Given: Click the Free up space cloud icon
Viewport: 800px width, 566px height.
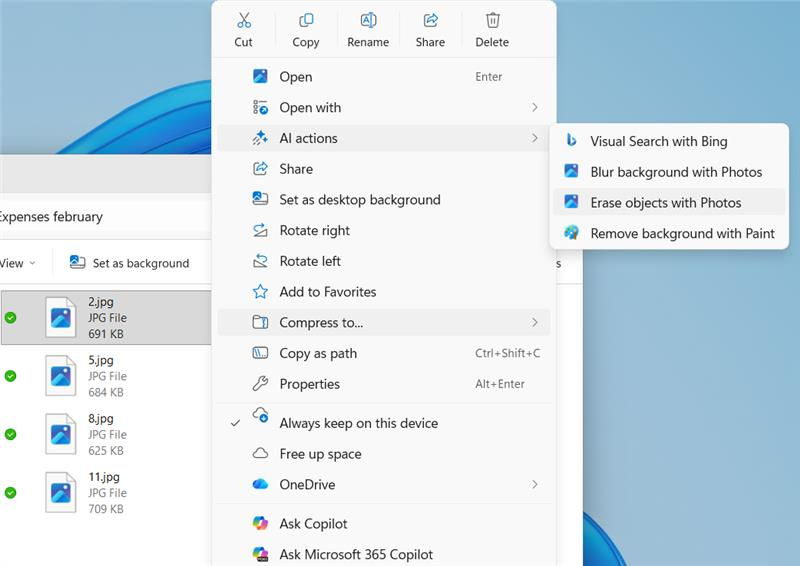Looking at the screenshot, I should [260, 453].
